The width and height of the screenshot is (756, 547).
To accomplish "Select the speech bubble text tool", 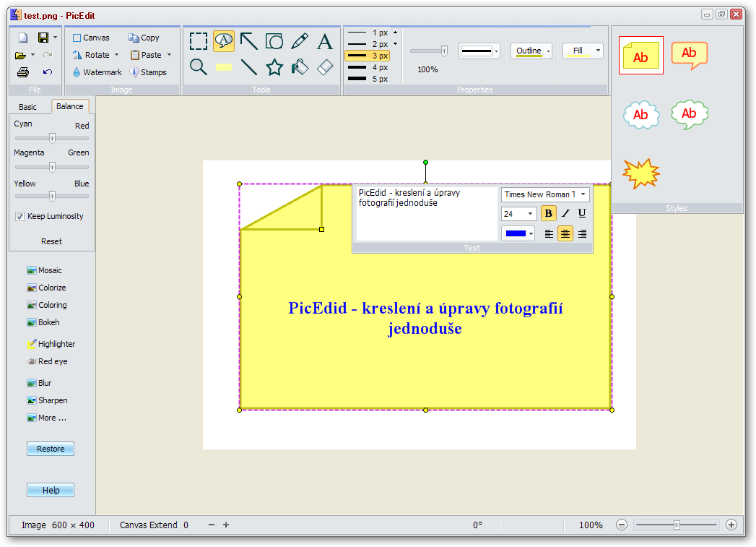I will 224,41.
